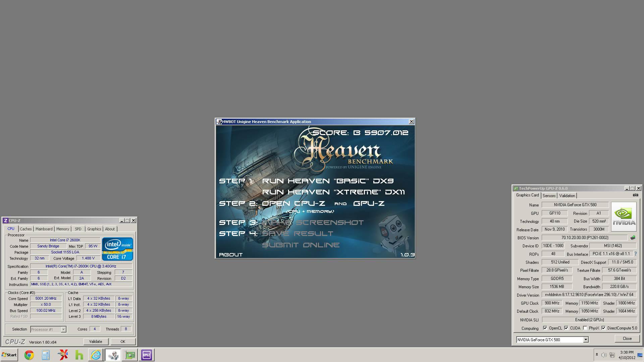Switch to the Mainboard tab in CPU-Z
The image size is (644, 362).
click(x=44, y=229)
